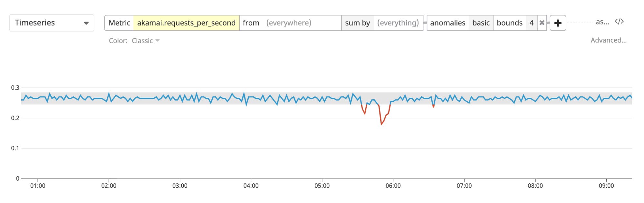Click the yellow highlighted metric name
644x203 pixels.
(x=186, y=23)
